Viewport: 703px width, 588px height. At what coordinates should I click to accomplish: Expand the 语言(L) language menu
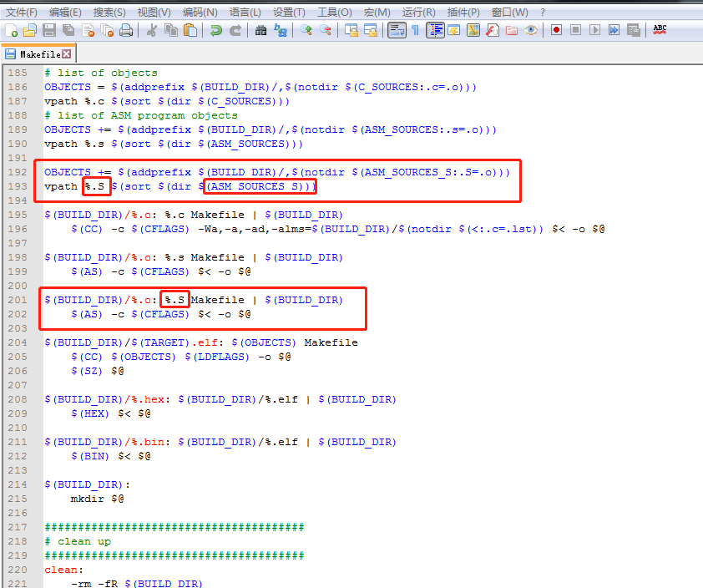[245, 12]
